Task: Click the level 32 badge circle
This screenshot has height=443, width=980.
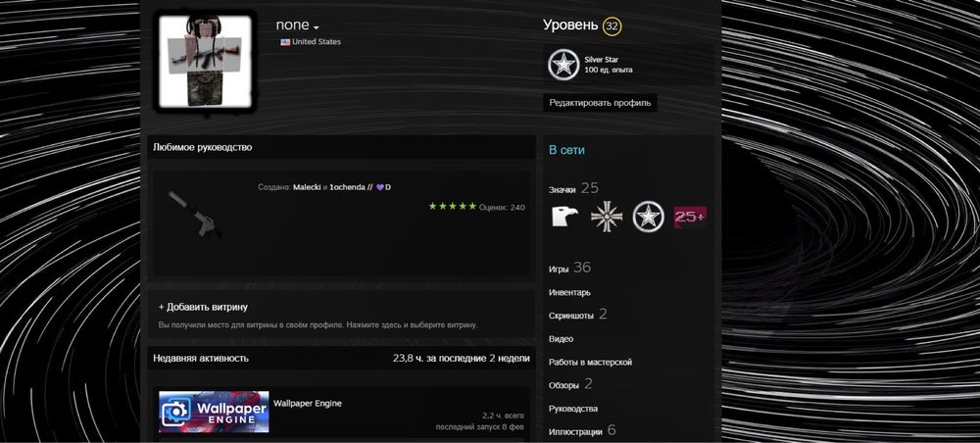Action: point(612,25)
